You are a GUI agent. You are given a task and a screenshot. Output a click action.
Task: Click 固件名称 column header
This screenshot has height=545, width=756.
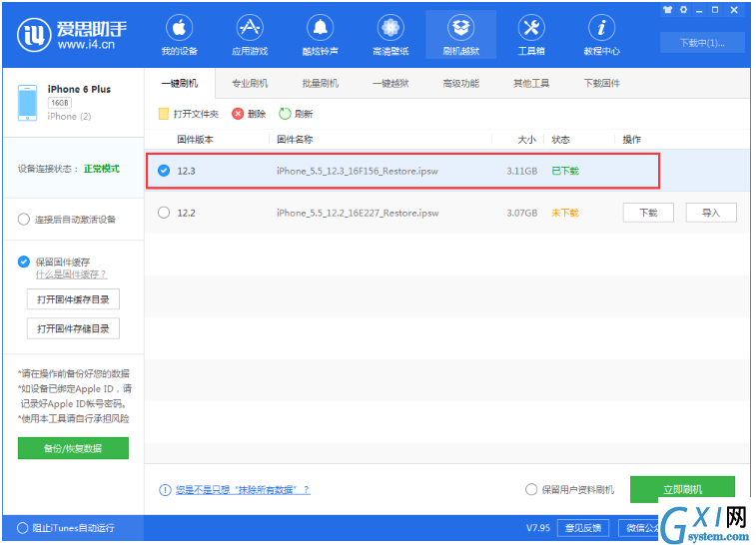pyautogui.click(x=295, y=140)
